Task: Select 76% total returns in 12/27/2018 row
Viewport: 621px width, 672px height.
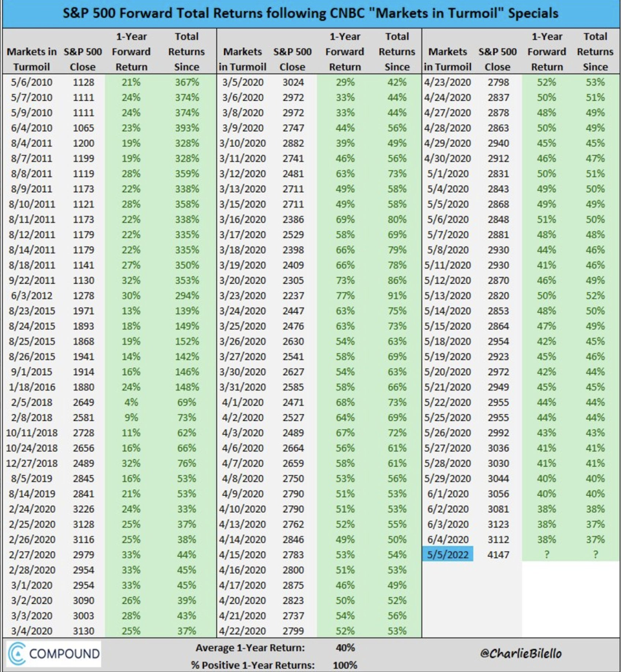Action: [187, 463]
